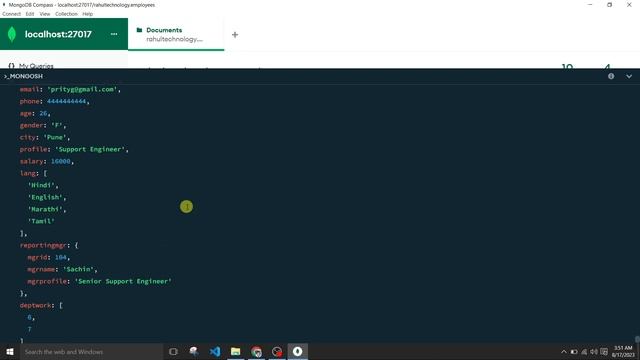640x360 pixels.
Task: Open Task View on taskbar
Action: (173, 351)
